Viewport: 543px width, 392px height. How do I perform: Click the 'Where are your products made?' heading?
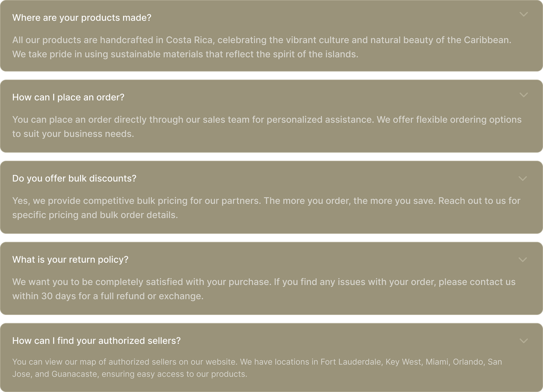(x=82, y=18)
